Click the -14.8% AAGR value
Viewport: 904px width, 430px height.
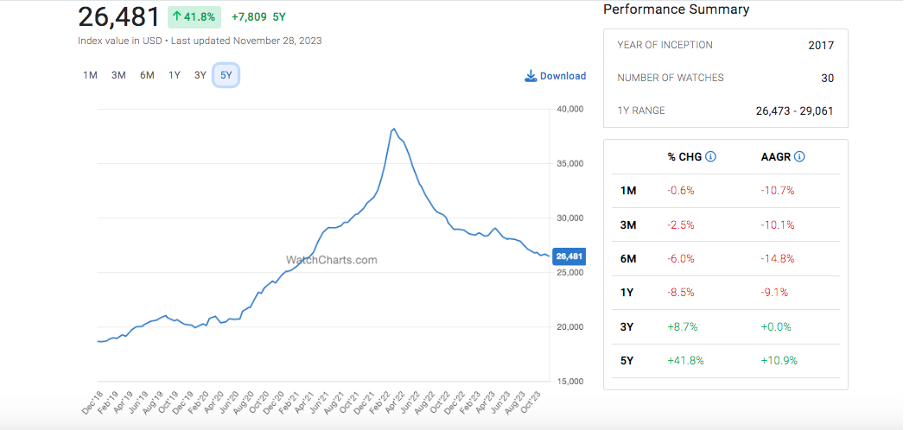tap(778, 259)
